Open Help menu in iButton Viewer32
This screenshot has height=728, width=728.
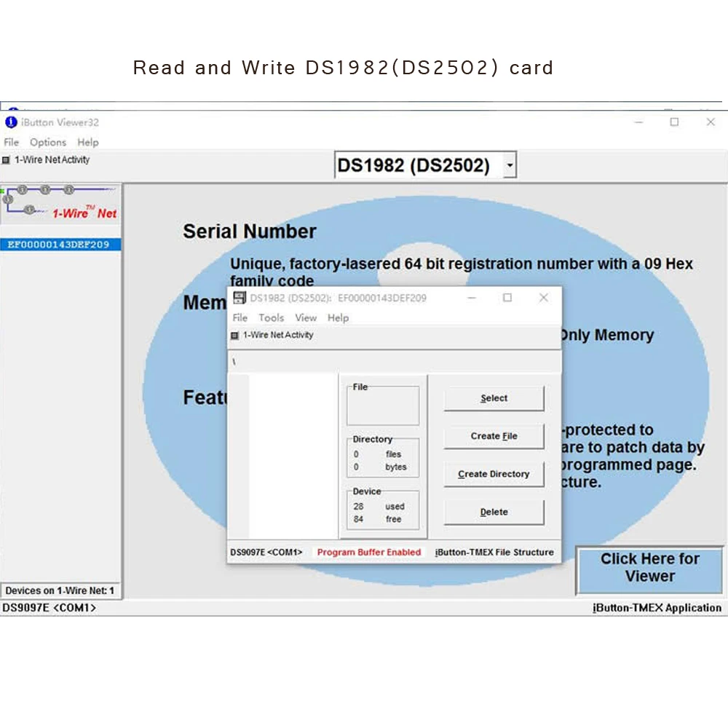pos(88,142)
